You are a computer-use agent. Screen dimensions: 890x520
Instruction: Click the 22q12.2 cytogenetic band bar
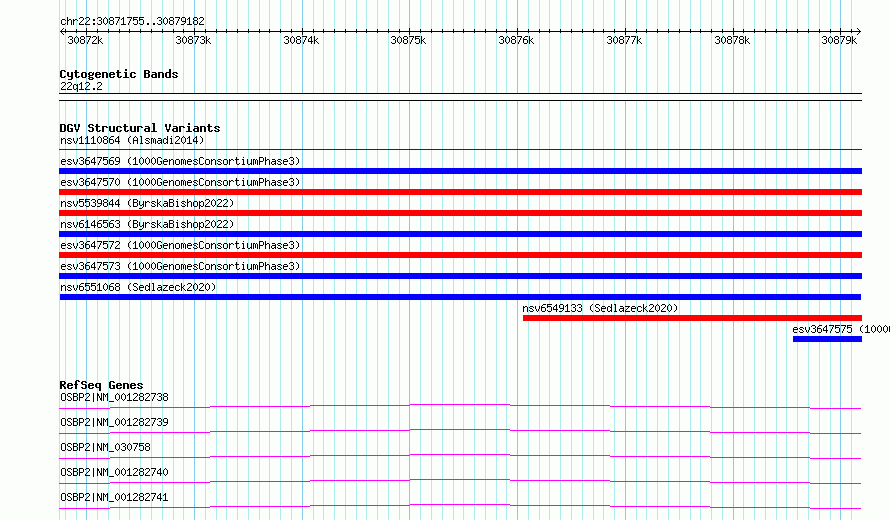point(460,97)
